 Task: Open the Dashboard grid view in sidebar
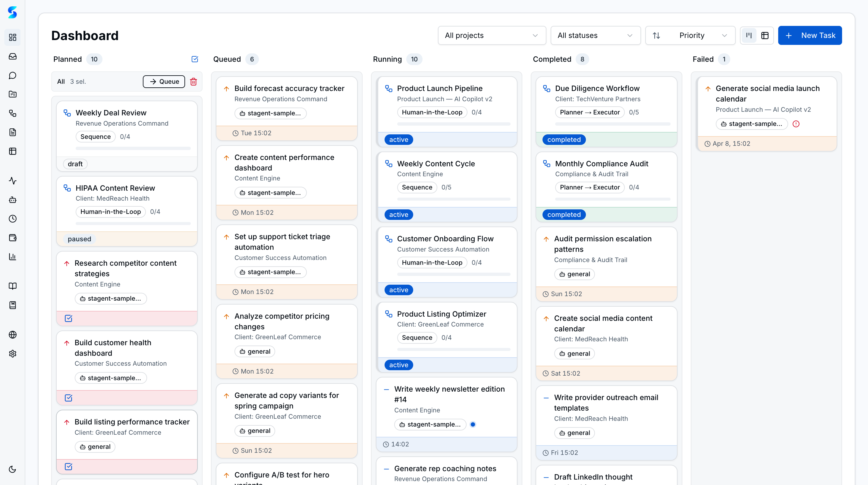tap(12, 37)
